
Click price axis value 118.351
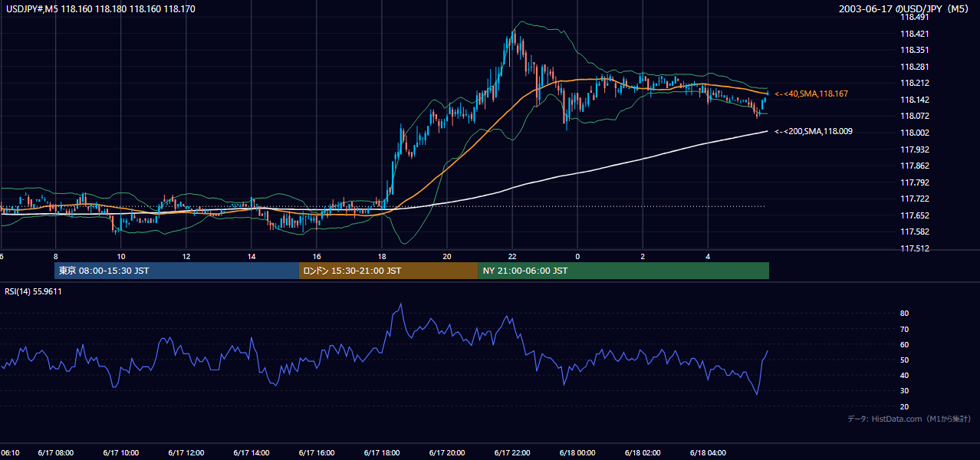click(x=915, y=50)
